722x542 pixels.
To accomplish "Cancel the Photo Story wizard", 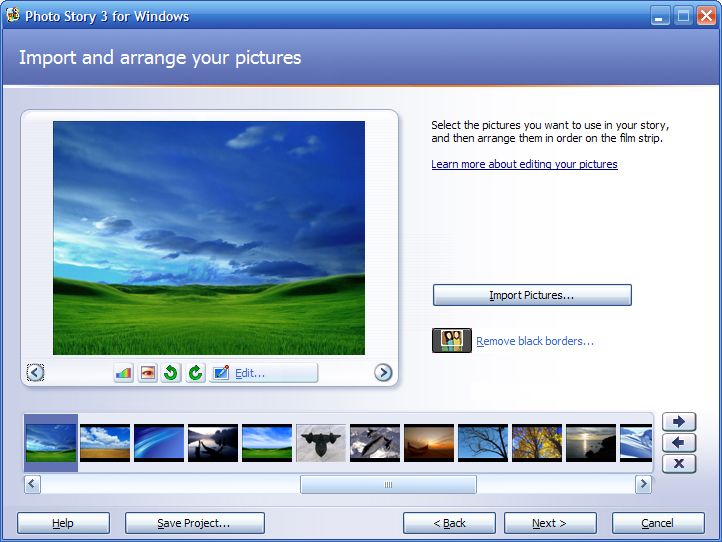I will [658, 523].
